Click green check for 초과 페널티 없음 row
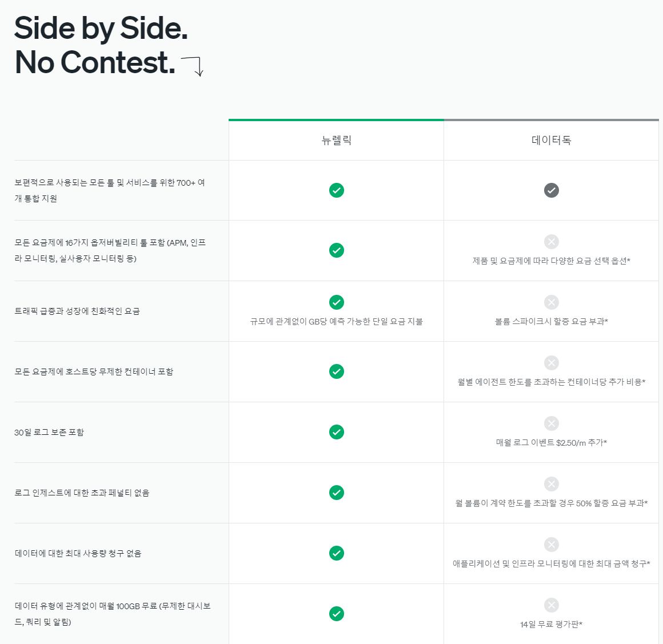This screenshot has height=644, width=663. (337, 493)
